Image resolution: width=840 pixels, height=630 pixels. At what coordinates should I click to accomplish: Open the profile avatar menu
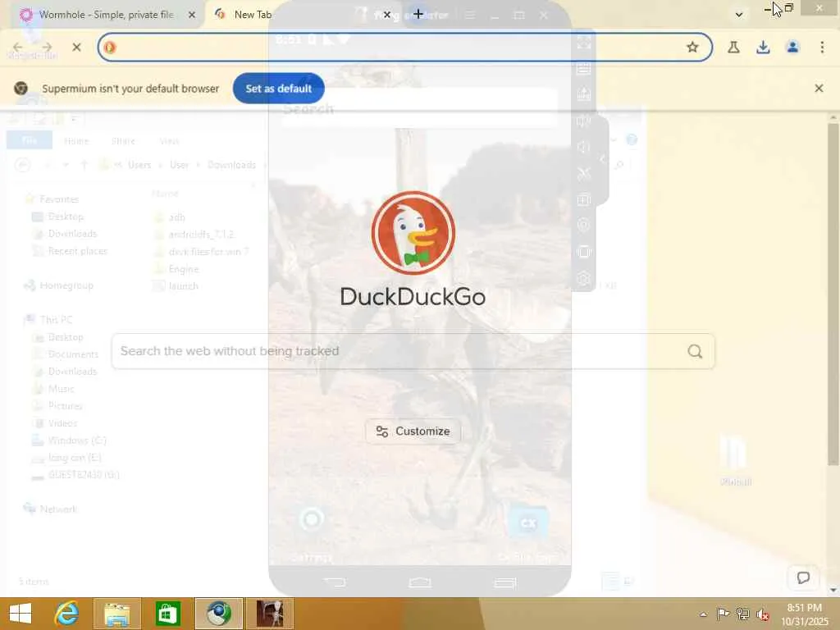click(x=792, y=47)
